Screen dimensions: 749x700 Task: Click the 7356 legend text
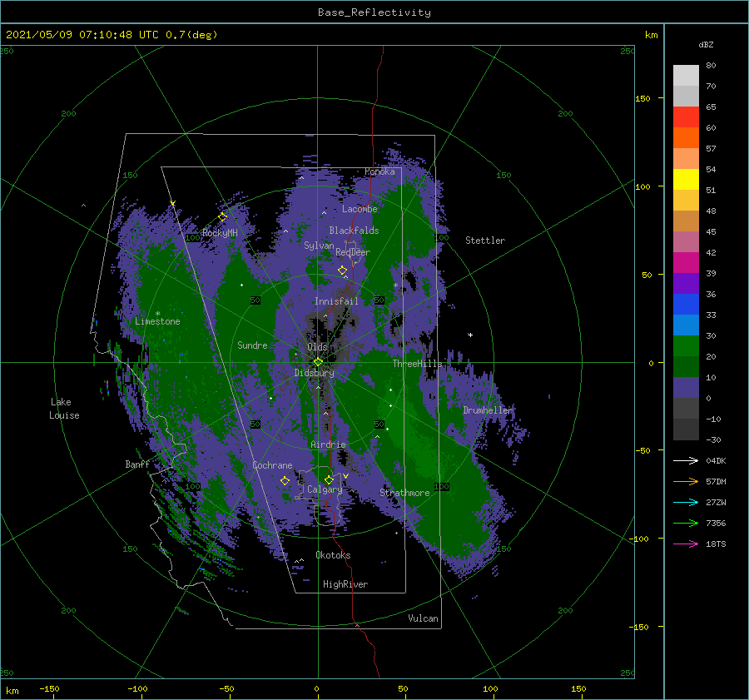(716, 524)
